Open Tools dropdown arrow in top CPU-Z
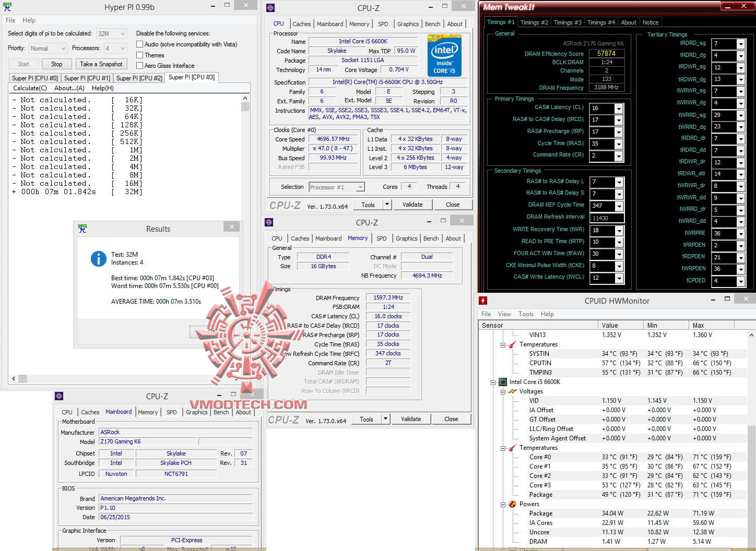 [386, 205]
